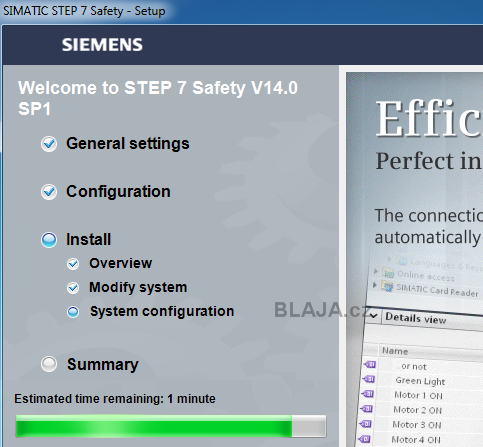The height and width of the screenshot is (447, 483).
Task: Click the Green Light tag icon
Action: coord(369,379)
